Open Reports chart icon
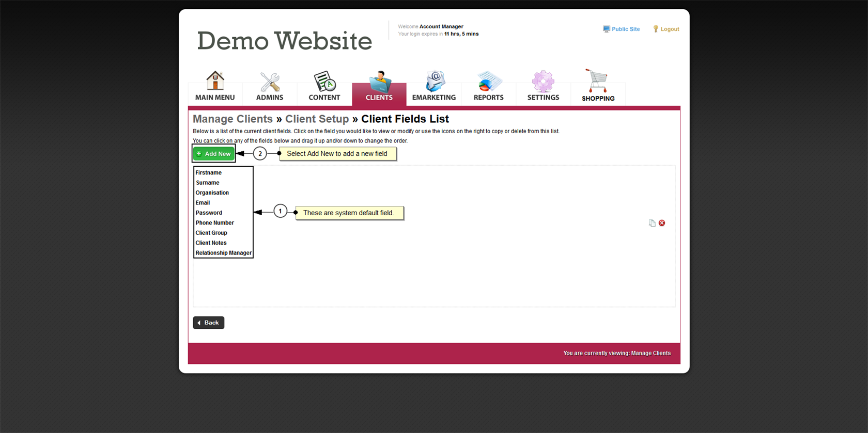The image size is (868, 433). point(488,82)
